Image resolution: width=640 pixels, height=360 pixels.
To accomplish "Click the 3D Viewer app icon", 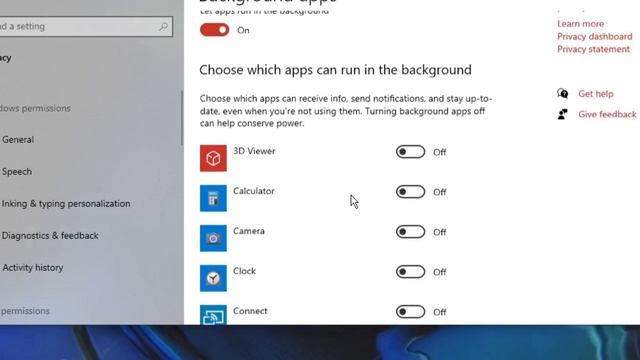I will [x=213, y=158].
